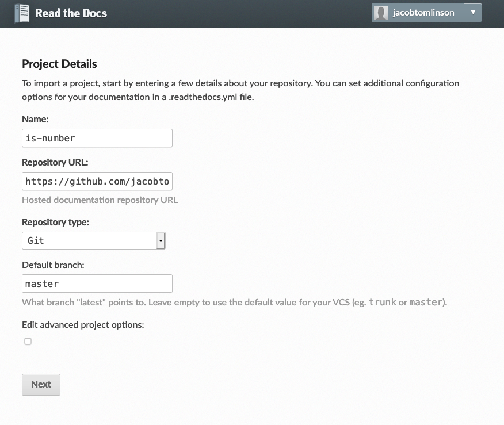Select the Default branch field with master

[97, 284]
